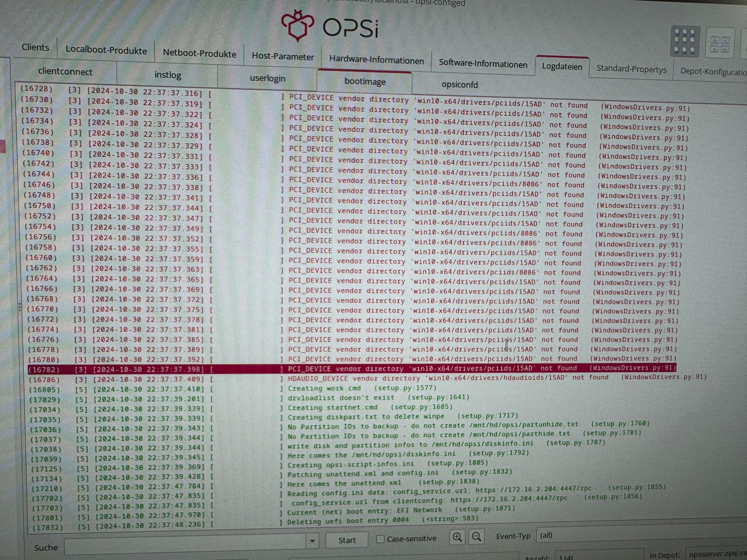747x560 pixels.
Task: Click the client grid view icon
Action: click(684, 41)
